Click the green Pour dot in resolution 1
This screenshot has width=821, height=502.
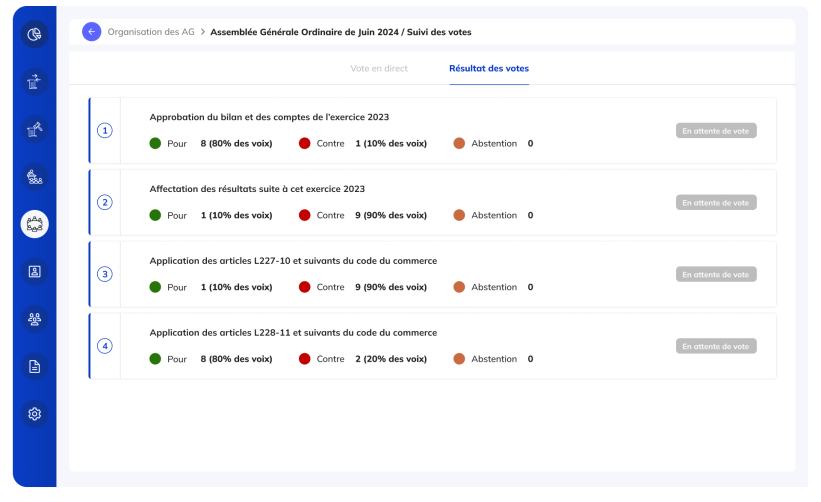(x=155, y=143)
